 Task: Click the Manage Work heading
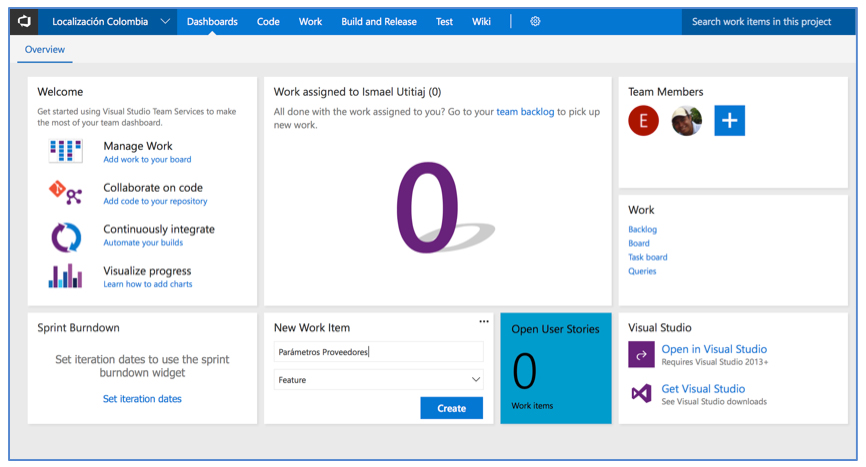point(138,146)
